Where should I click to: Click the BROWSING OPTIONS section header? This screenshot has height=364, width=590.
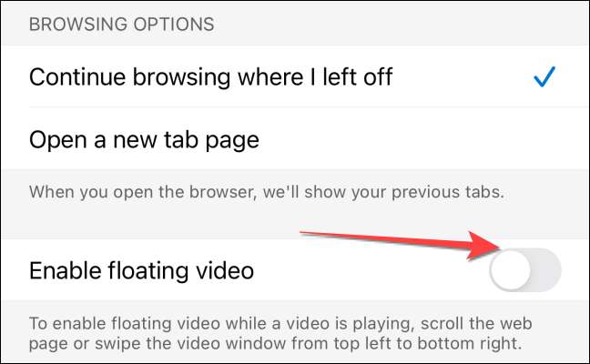[x=121, y=25]
